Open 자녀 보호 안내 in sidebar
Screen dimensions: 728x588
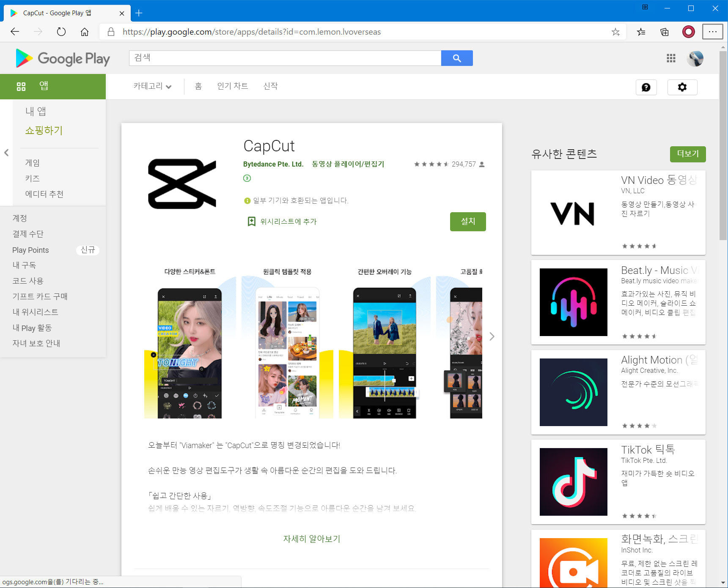36,344
